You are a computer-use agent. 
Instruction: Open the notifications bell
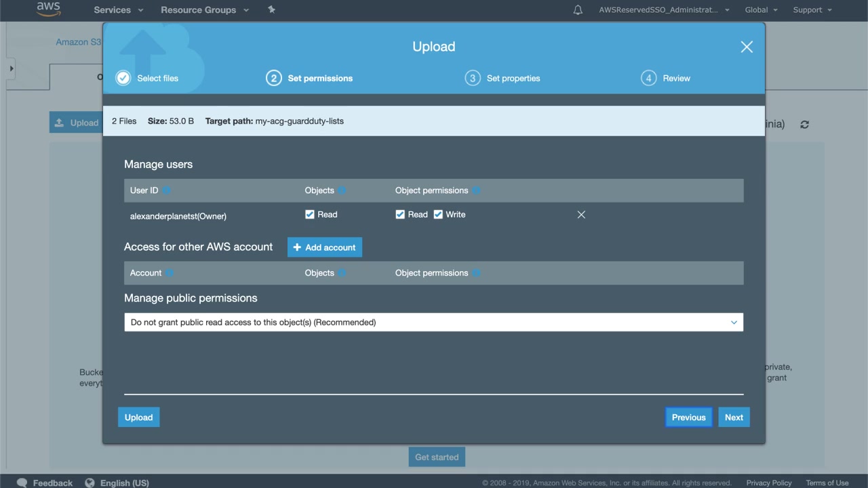tap(578, 10)
